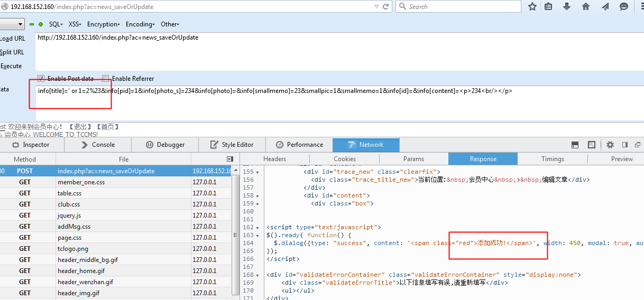Click the paper plane share icon
644x300 pixels.
pos(605,6)
